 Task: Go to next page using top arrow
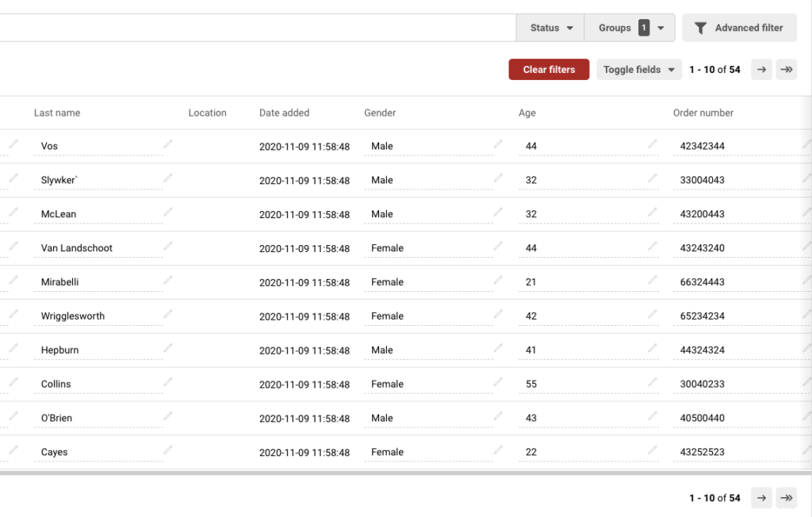tap(761, 70)
